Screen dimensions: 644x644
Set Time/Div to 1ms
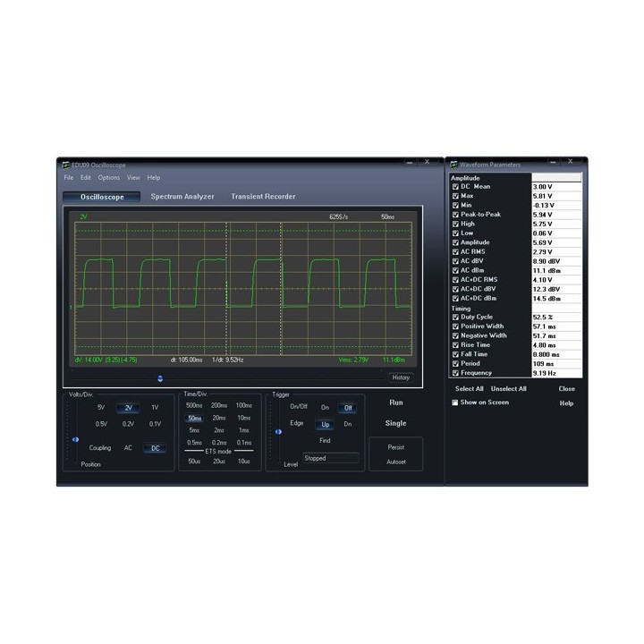coord(243,430)
